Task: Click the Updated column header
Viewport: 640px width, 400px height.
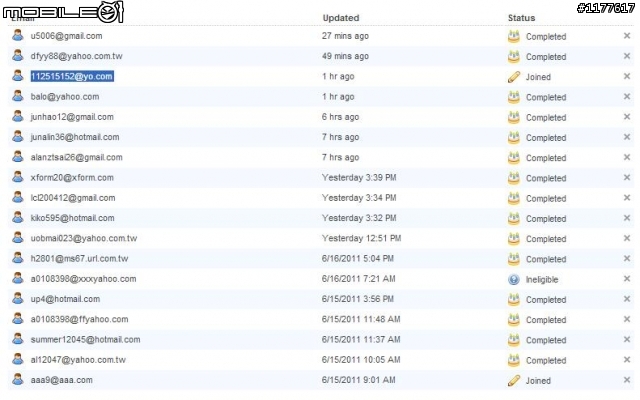Action: [x=341, y=18]
